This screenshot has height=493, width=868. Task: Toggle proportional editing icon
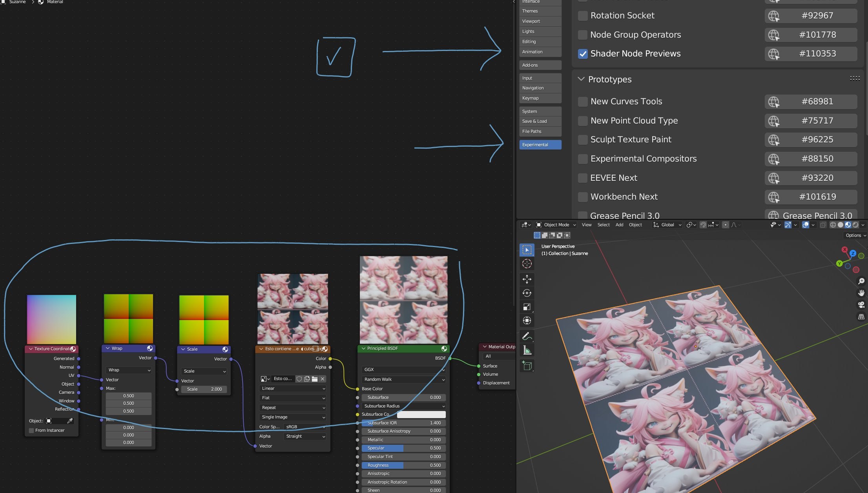click(725, 225)
